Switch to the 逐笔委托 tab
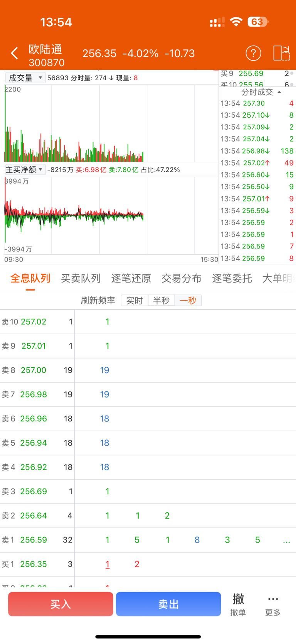This screenshot has width=296, height=644. (232, 279)
